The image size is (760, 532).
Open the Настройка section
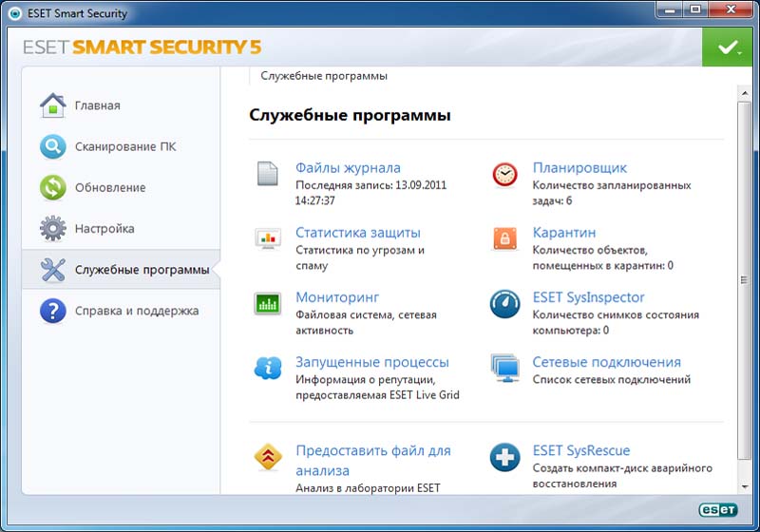click(x=104, y=228)
